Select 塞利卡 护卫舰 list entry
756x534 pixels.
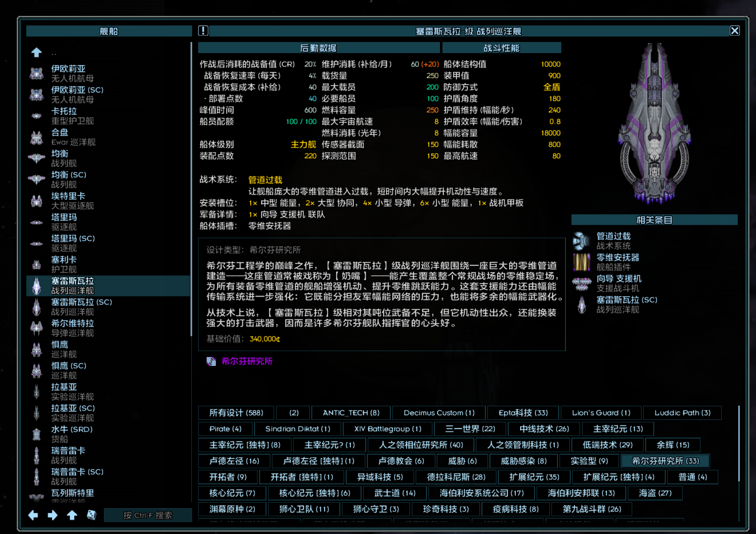click(109, 264)
